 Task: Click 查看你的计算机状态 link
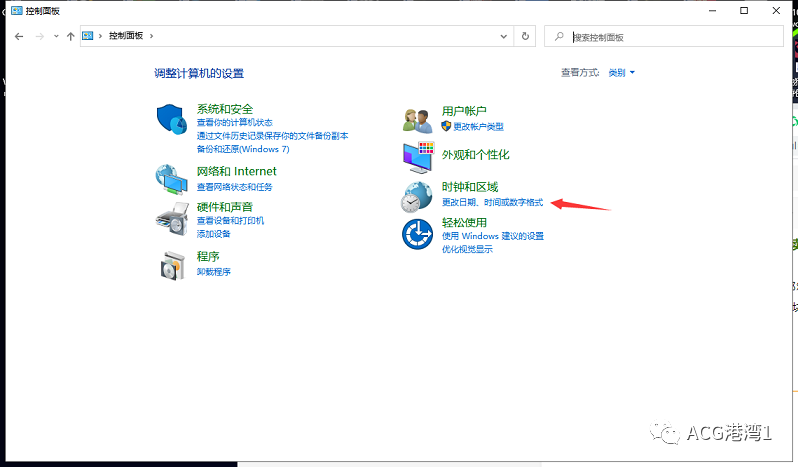pyautogui.click(x=235, y=123)
